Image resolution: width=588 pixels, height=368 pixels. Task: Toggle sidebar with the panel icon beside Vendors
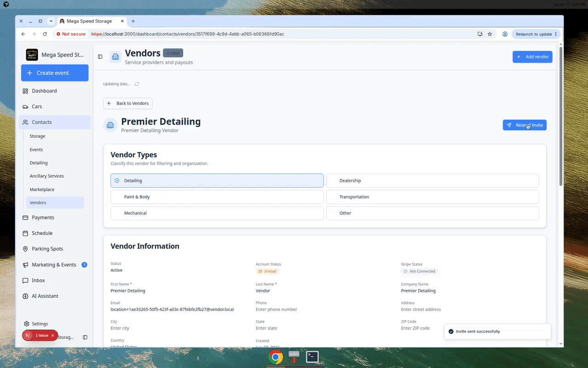tap(100, 57)
